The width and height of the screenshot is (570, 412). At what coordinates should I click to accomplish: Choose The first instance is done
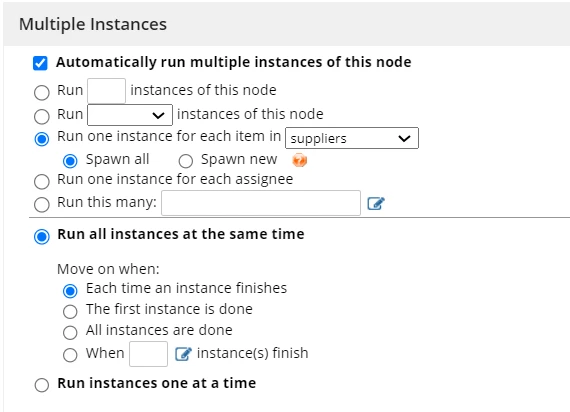(70, 311)
